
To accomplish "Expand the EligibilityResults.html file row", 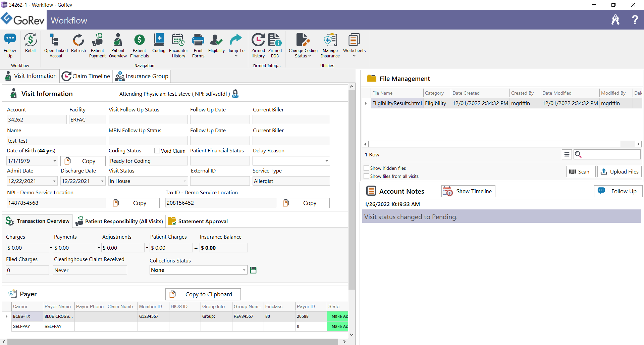I will [366, 103].
